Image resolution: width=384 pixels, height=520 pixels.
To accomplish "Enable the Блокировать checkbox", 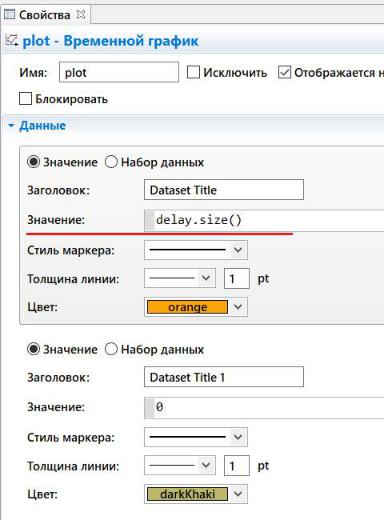I will [25, 99].
